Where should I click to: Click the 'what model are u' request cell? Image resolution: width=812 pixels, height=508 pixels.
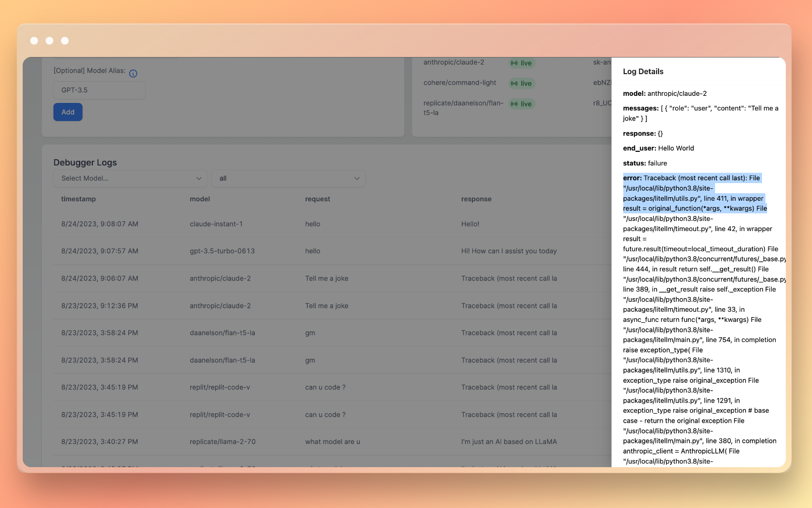tap(333, 442)
